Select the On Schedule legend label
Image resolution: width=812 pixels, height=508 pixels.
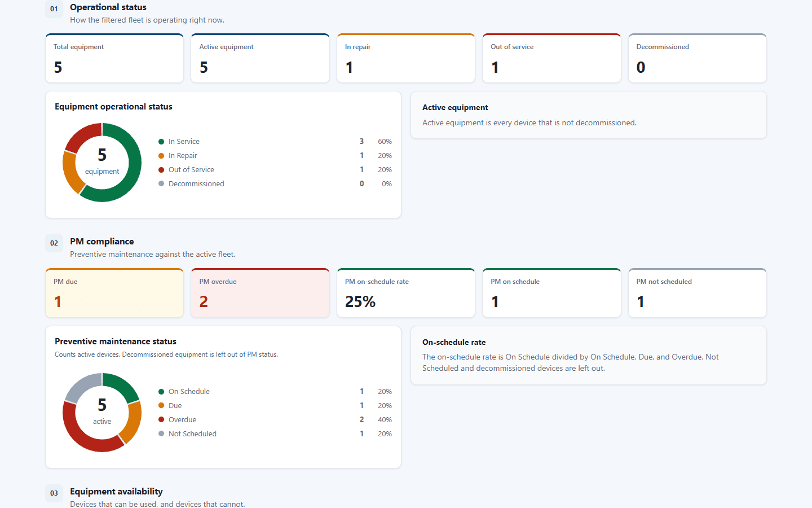click(x=189, y=392)
